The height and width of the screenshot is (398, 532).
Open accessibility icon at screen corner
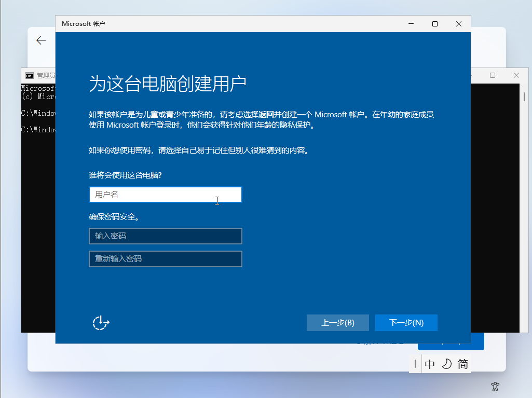click(x=495, y=387)
